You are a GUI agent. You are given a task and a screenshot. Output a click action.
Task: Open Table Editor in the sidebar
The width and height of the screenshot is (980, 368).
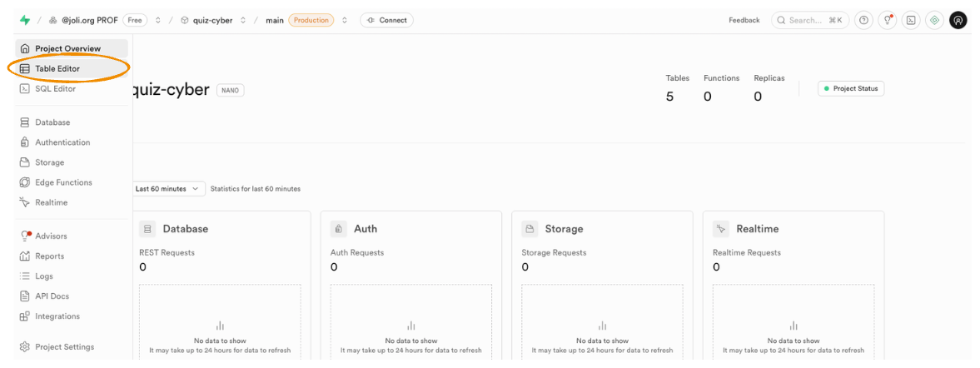click(x=57, y=68)
